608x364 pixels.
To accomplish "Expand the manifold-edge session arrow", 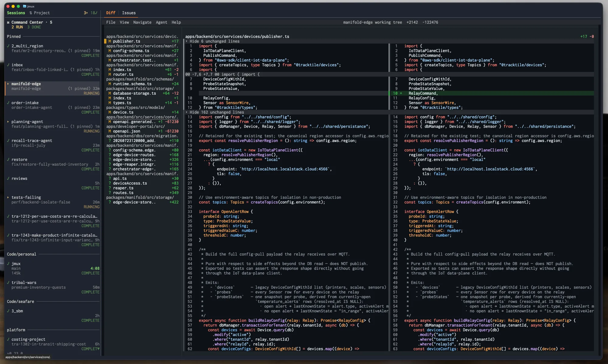I will 8,84.
